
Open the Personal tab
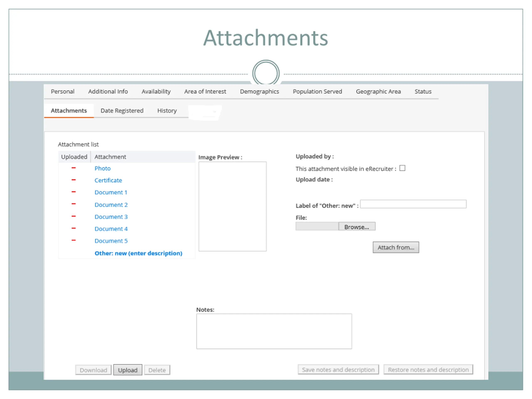point(63,91)
